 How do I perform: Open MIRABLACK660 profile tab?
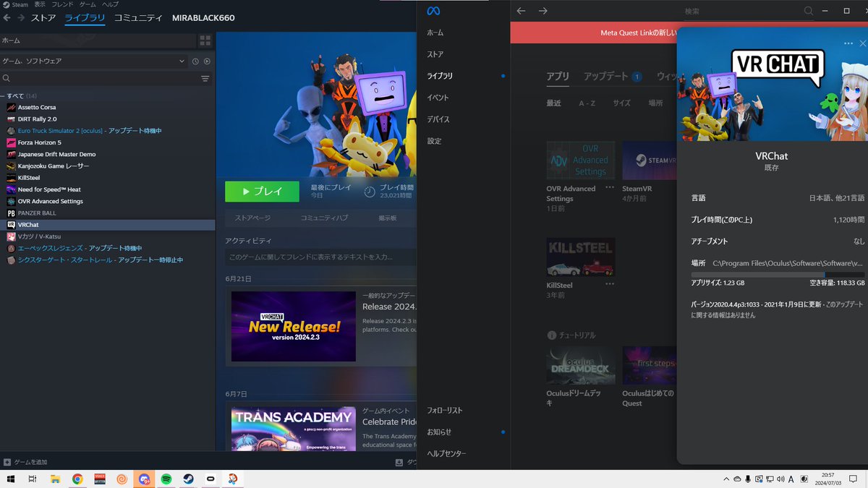tap(203, 17)
